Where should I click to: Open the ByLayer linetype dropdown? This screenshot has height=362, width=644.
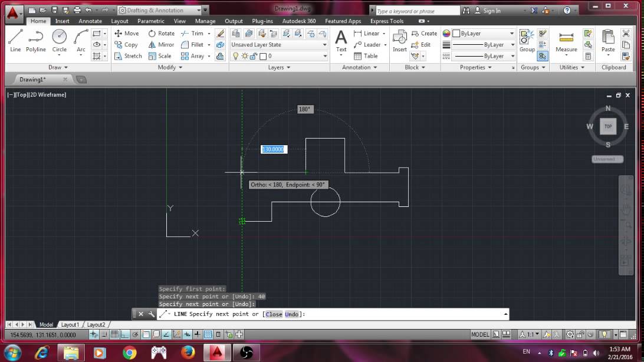click(484, 56)
